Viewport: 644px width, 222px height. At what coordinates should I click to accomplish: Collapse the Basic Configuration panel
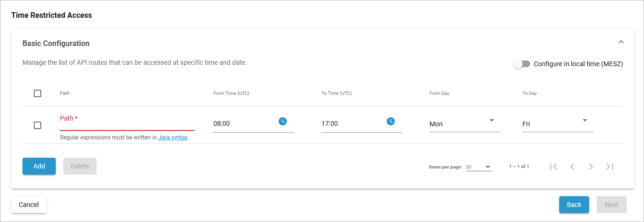pyautogui.click(x=621, y=42)
